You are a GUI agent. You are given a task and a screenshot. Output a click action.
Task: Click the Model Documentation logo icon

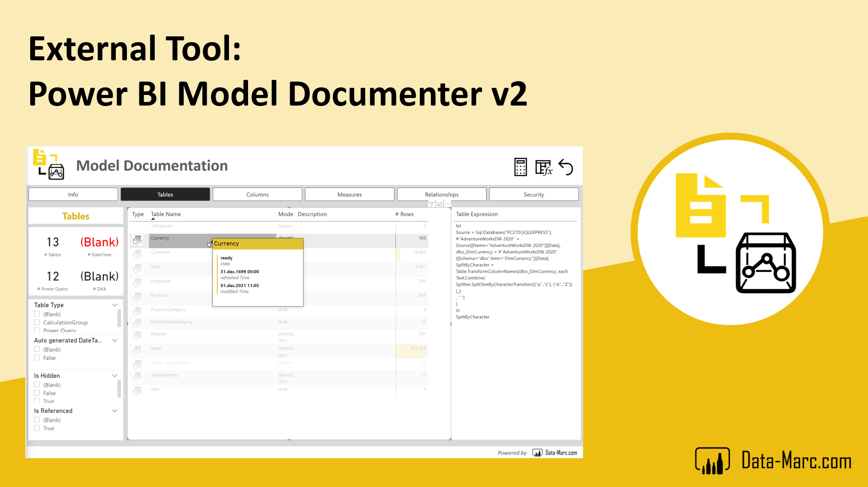[x=49, y=165]
